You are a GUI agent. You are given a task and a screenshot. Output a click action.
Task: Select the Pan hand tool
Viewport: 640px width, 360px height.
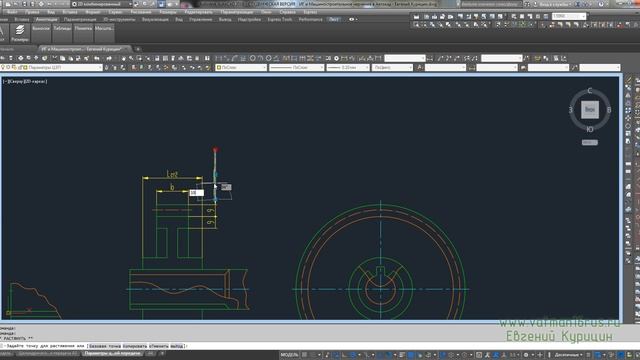124,58
